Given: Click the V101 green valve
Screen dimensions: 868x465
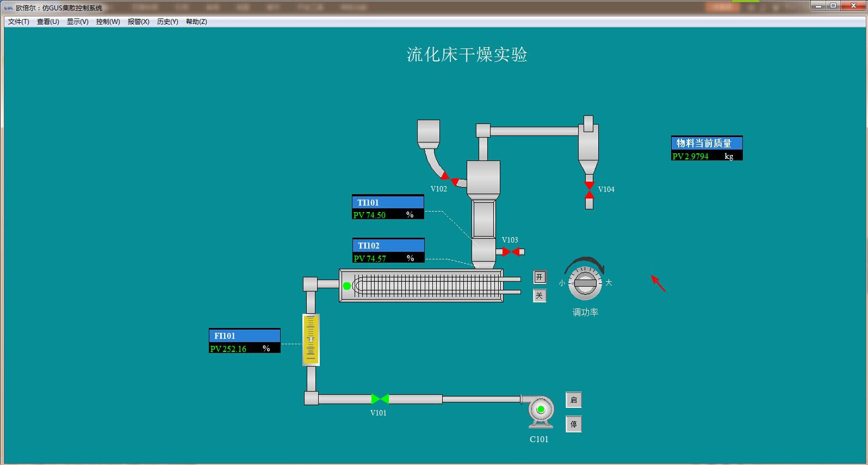Looking at the screenshot, I should pyautogui.click(x=380, y=399).
